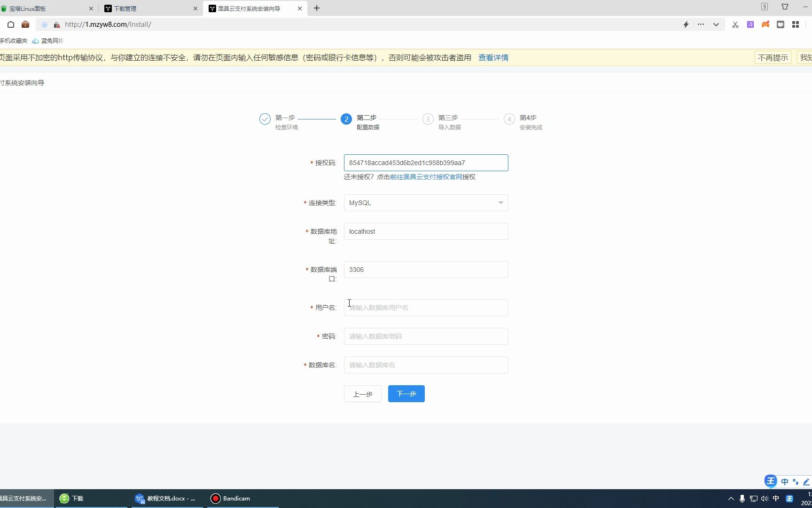Click the blue 下一步 button
812x508 pixels.
coord(406,394)
